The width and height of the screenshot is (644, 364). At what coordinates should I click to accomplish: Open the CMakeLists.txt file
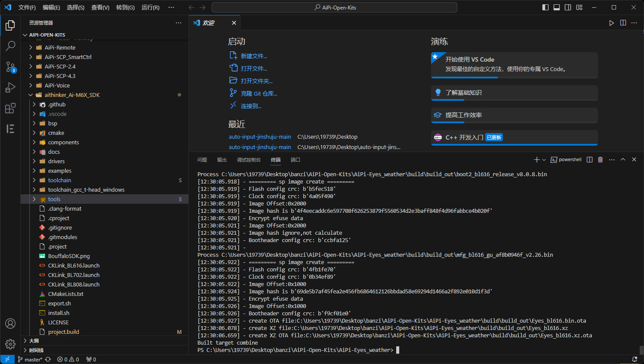pos(105,294)
